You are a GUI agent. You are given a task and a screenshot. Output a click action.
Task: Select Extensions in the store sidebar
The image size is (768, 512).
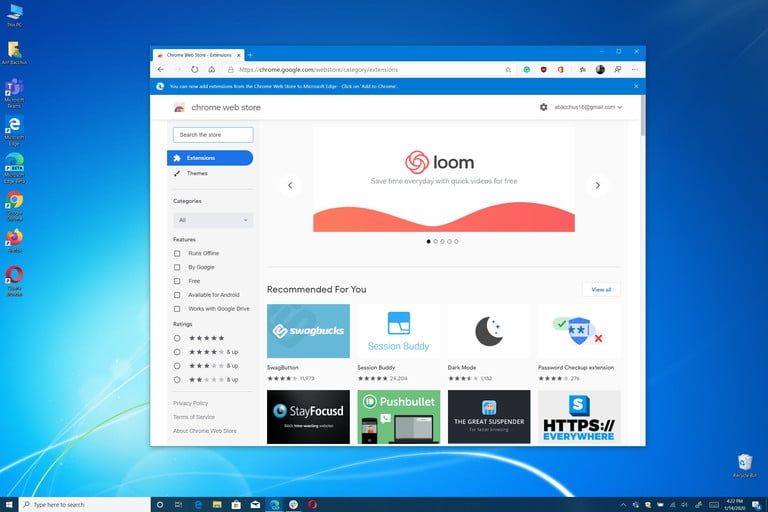coord(210,158)
